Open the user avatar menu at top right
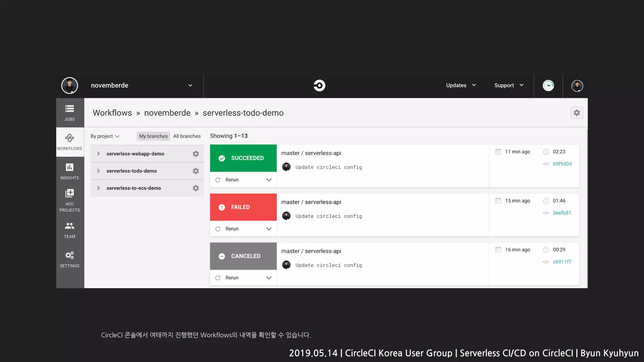644x362 pixels. click(577, 86)
